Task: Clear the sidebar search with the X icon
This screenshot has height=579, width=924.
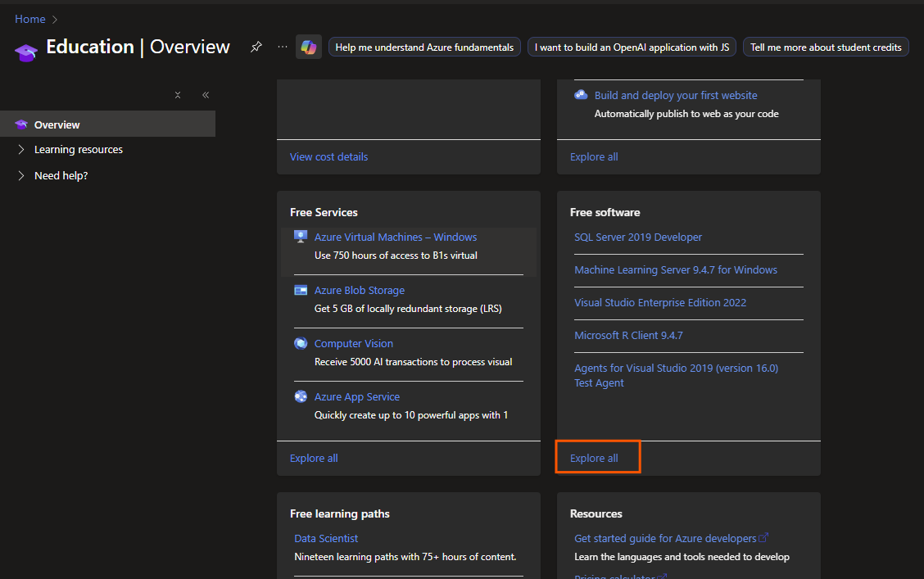Action: coord(178,95)
